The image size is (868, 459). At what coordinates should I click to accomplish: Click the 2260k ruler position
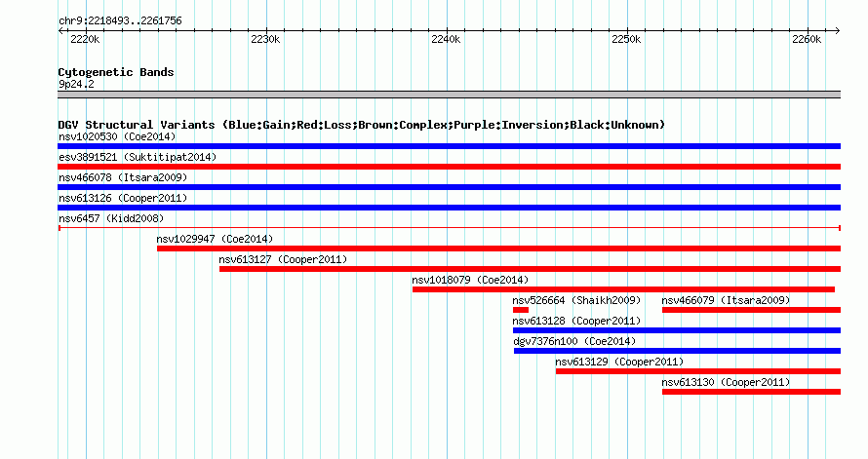(807, 39)
